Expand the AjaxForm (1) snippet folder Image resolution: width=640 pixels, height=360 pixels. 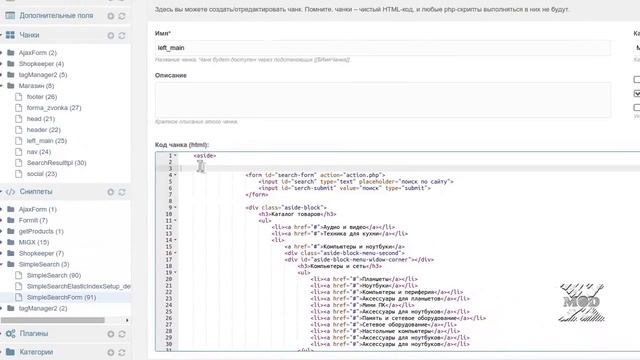(x=1, y=209)
